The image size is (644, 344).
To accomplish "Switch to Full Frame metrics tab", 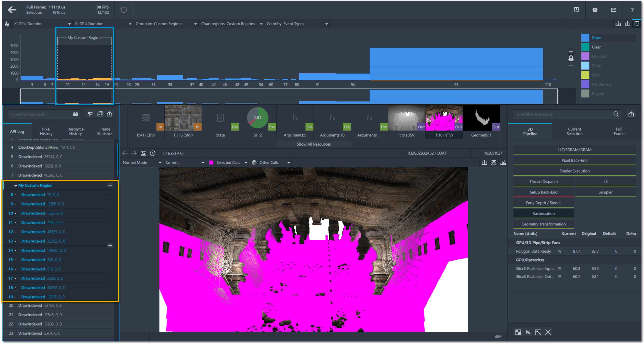I will pyautogui.click(x=619, y=131).
